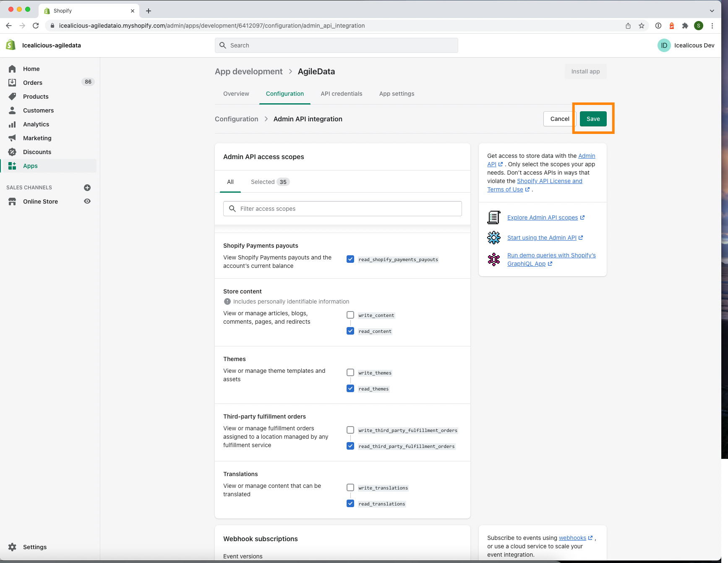The width and height of the screenshot is (728, 563).
Task: Open the green S profile icon in Chrome
Action: [x=699, y=26]
